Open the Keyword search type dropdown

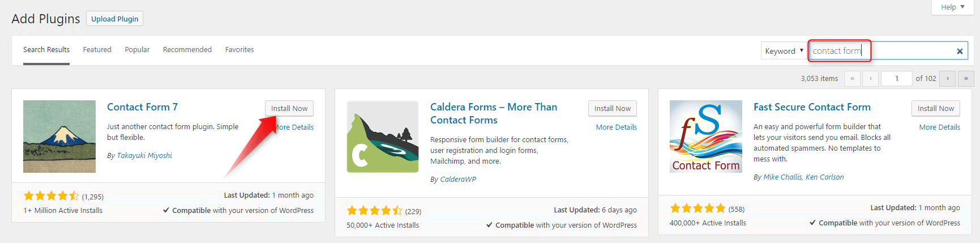pyautogui.click(x=784, y=51)
